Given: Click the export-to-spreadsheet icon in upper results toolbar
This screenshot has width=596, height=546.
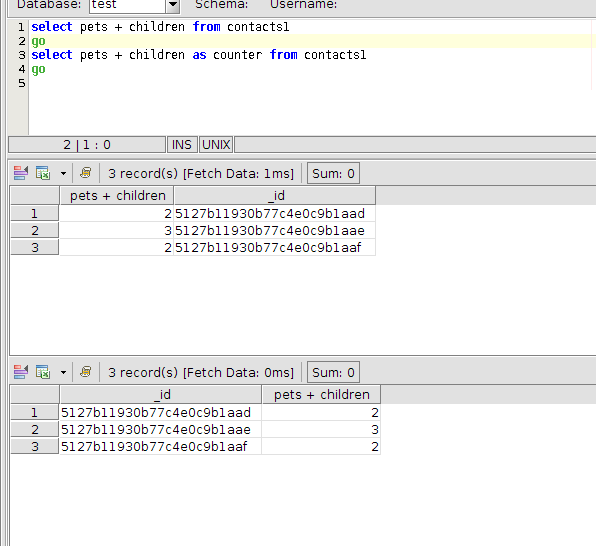Looking at the screenshot, I should tap(43, 173).
